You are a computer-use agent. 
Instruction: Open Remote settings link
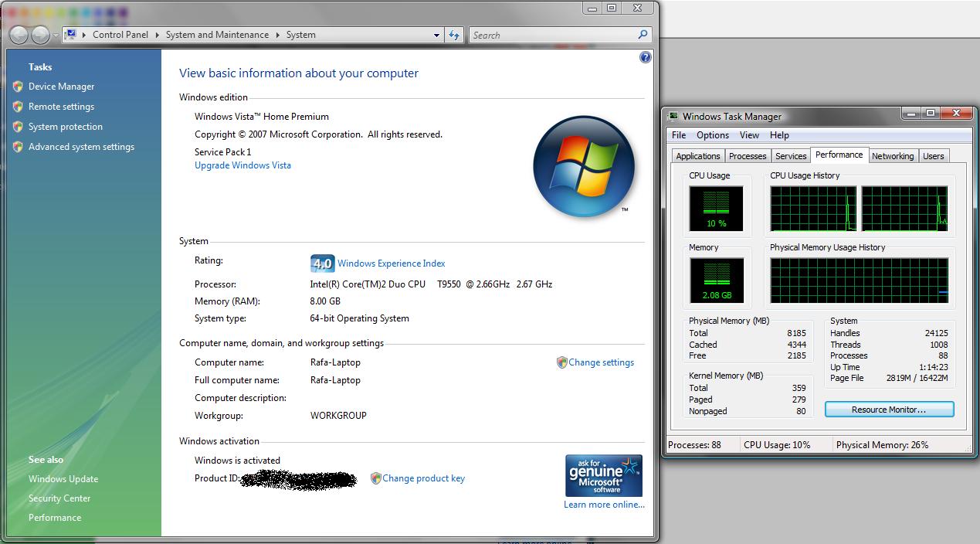pyautogui.click(x=61, y=107)
